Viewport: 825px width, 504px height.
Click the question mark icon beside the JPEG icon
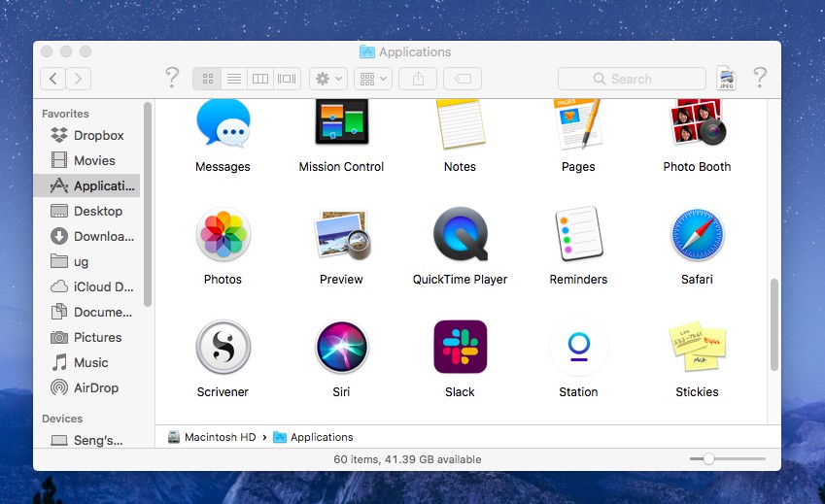[760, 78]
